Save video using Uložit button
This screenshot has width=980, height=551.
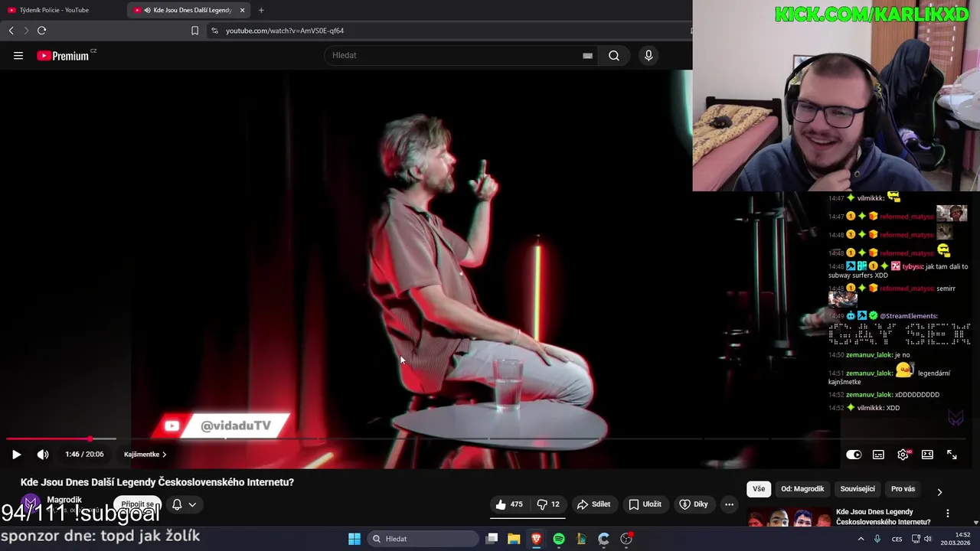tap(645, 504)
